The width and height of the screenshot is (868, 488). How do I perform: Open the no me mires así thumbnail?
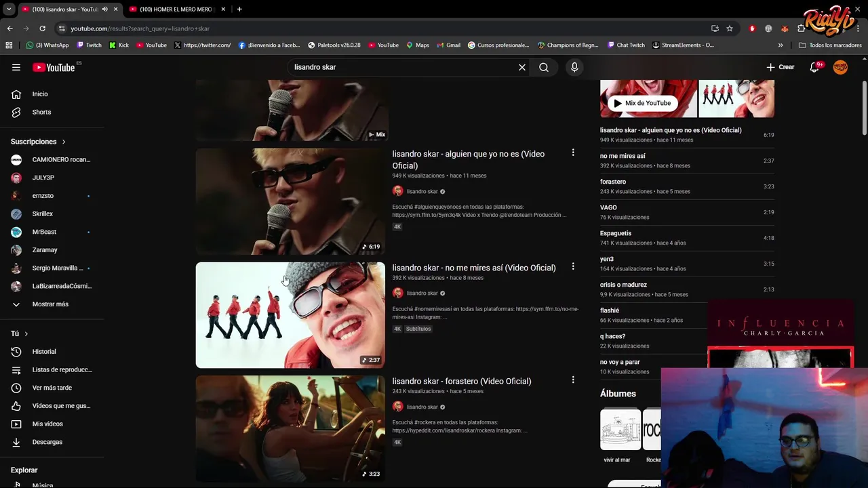click(290, 315)
